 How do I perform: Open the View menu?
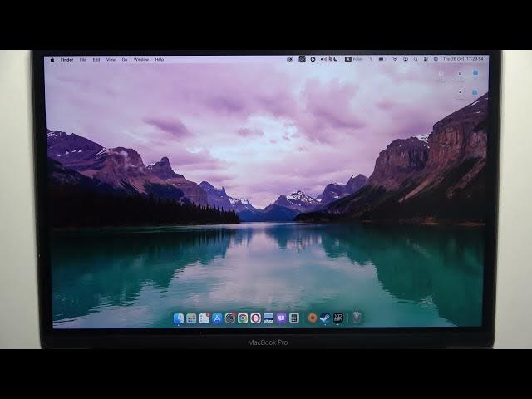111,60
